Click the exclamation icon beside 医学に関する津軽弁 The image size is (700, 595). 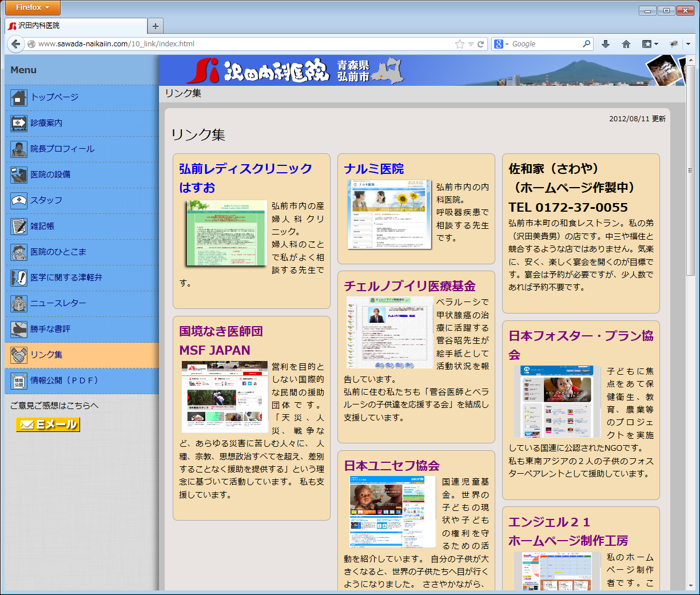pyautogui.click(x=19, y=278)
